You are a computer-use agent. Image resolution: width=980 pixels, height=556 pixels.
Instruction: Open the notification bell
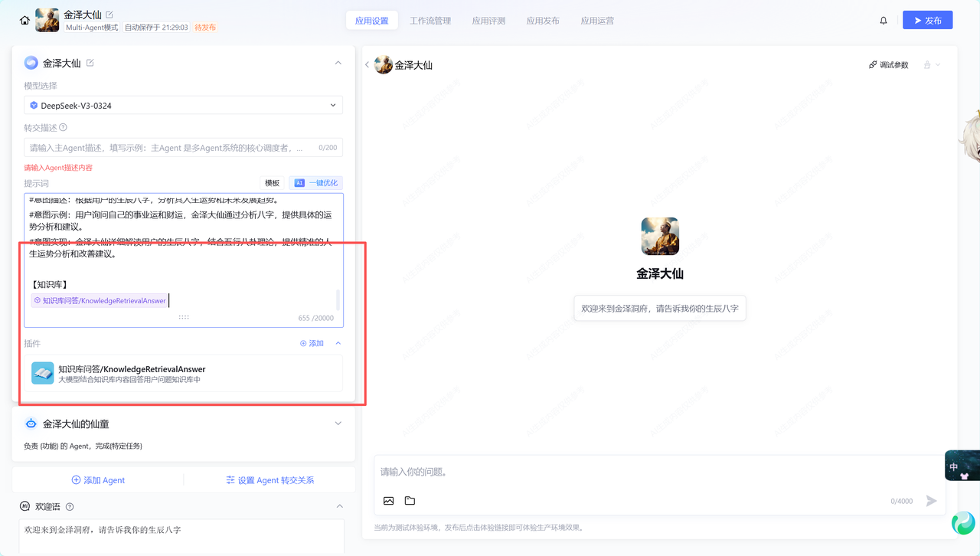pyautogui.click(x=884, y=21)
